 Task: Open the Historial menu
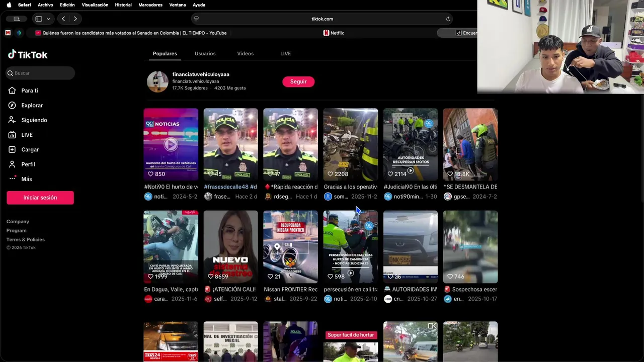pyautogui.click(x=123, y=5)
